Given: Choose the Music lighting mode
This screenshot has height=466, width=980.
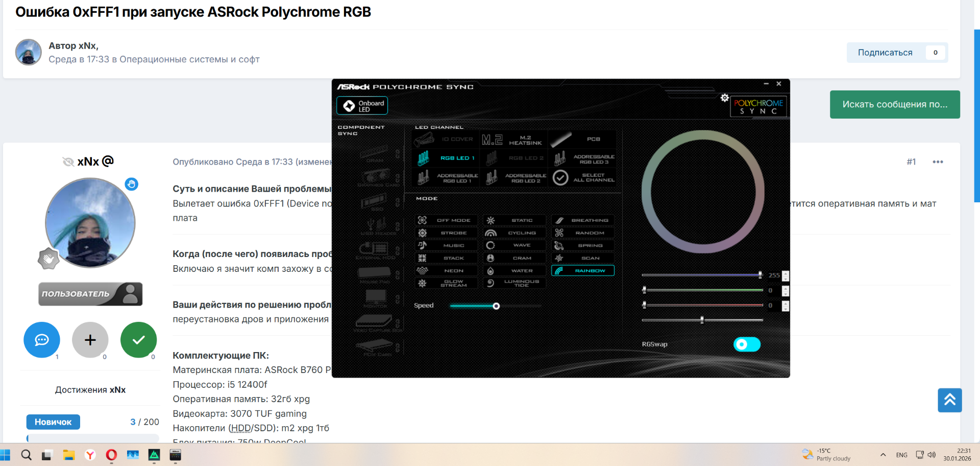Looking at the screenshot, I should point(447,245).
